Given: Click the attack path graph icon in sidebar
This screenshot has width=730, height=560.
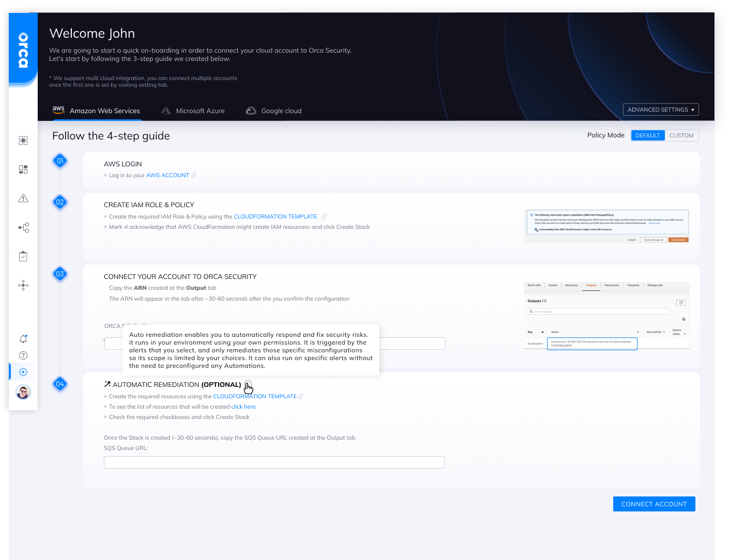Looking at the screenshot, I should (x=23, y=227).
